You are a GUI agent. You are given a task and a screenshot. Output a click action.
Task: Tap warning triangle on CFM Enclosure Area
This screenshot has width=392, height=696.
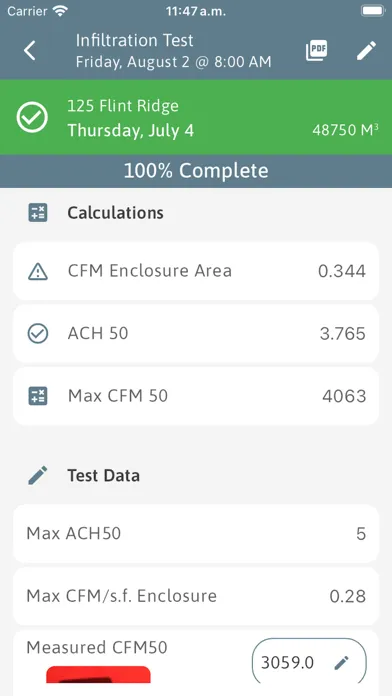pyautogui.click(x=38, y=271)
